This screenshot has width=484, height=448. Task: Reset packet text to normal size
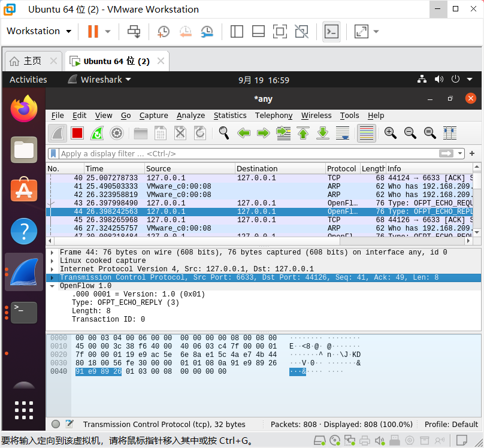click(x=430, y=134)
